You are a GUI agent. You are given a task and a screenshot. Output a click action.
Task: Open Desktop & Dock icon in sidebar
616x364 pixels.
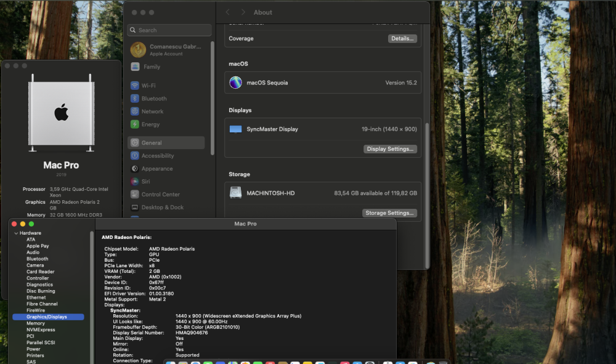click(x=135, y=208)
